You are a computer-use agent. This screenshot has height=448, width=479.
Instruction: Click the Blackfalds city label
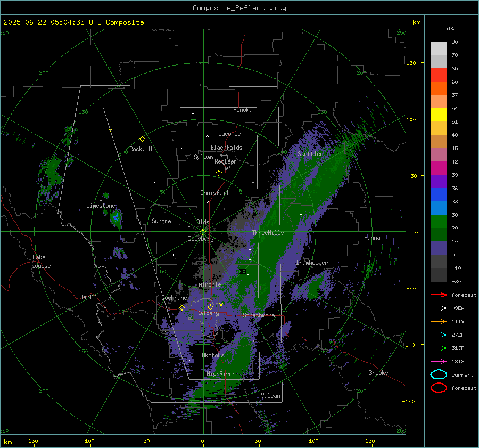click(x=226, y=148)
